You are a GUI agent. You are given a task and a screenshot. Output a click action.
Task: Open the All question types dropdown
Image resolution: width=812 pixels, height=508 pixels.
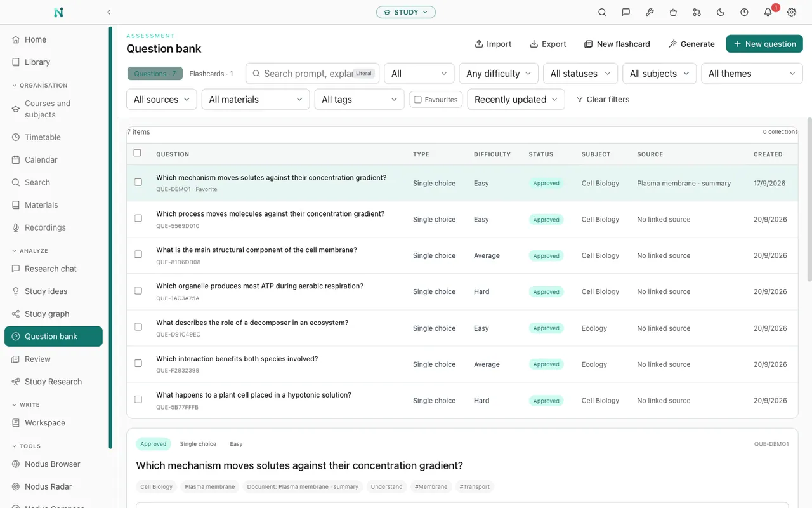[x=419, y=74]
